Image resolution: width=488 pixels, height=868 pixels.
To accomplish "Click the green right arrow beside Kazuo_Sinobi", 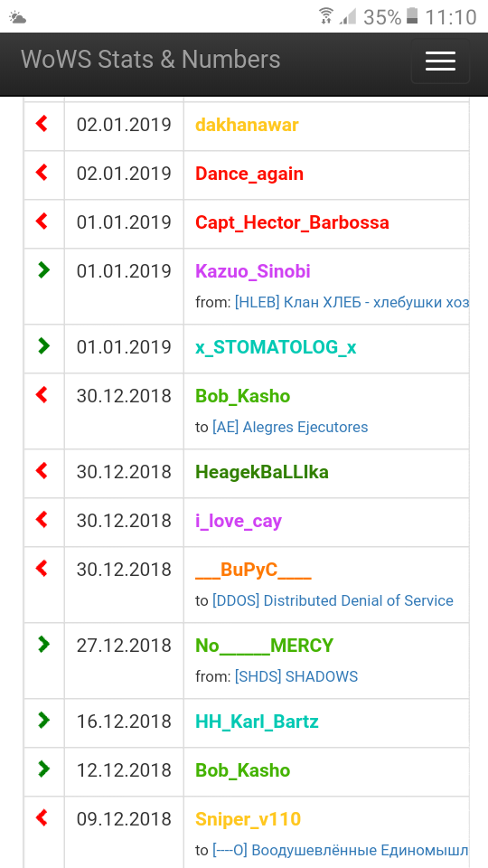I will coord(43,269).
